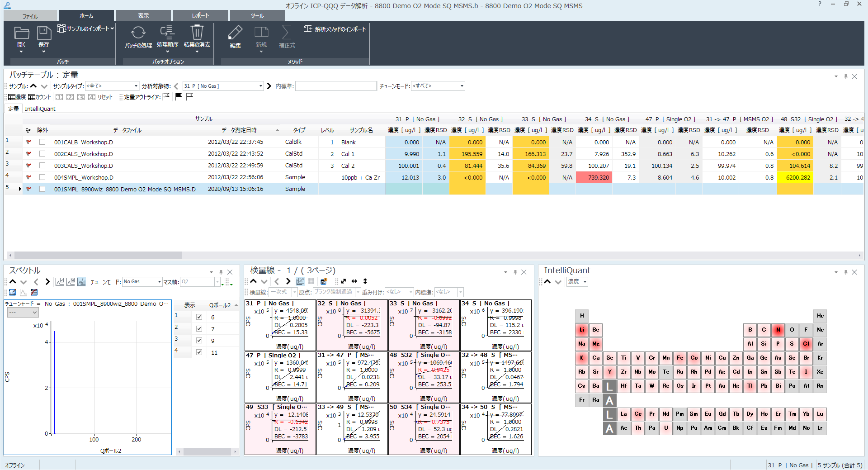Sort by データ測定日時 column header
868x470 pixels.
(x=239, y=130)
